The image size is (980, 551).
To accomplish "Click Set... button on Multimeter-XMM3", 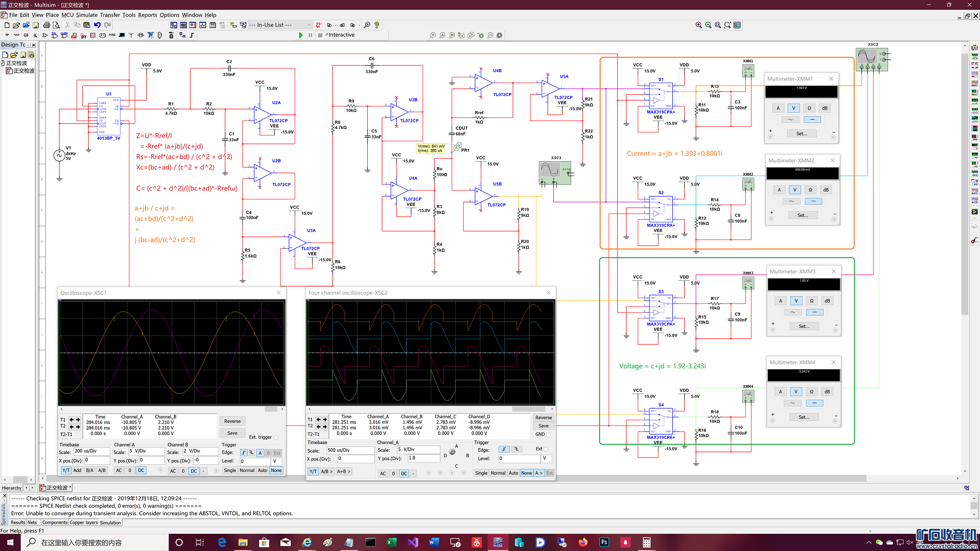I will coord(804,326).
